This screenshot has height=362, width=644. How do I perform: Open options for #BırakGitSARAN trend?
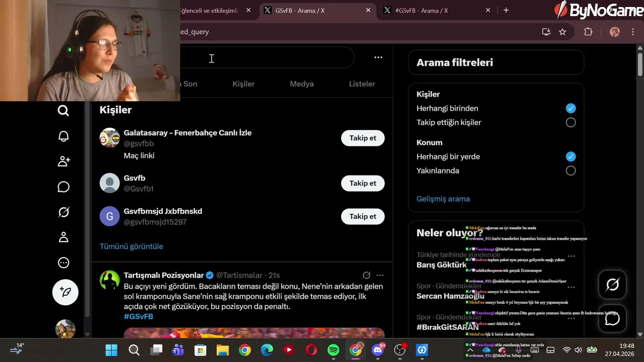[571, 318]
